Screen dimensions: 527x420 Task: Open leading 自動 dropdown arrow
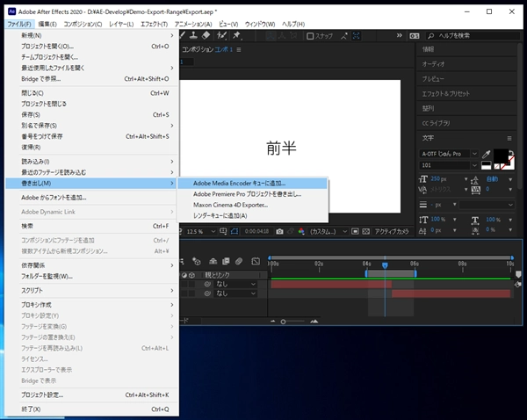coord(510,179)
